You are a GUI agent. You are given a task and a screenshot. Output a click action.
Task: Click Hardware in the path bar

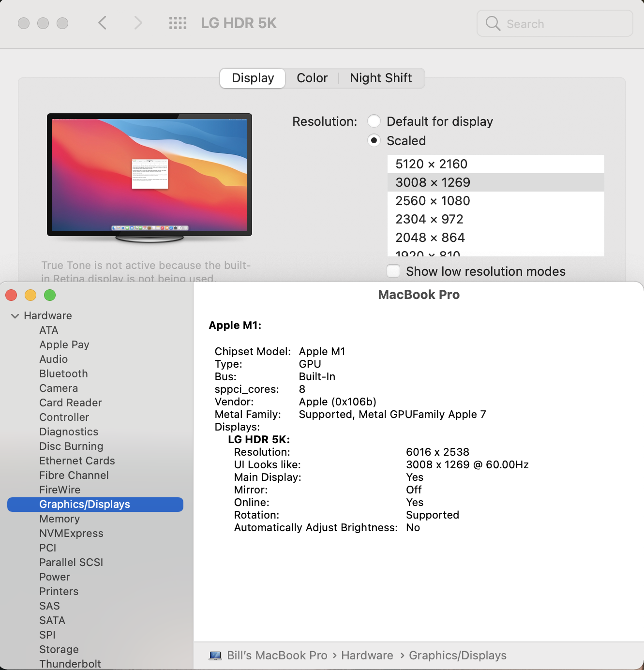[367, 655]
